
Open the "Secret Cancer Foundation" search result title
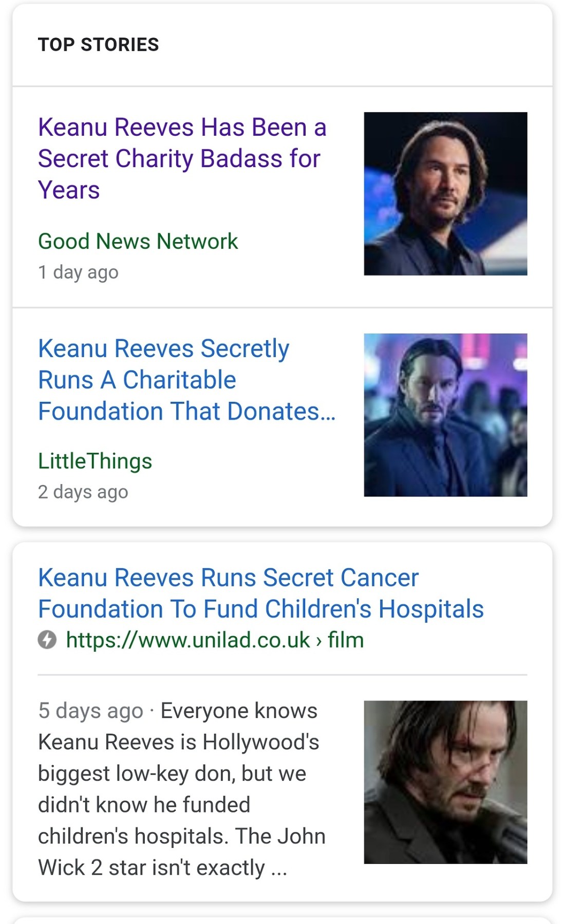260,593
